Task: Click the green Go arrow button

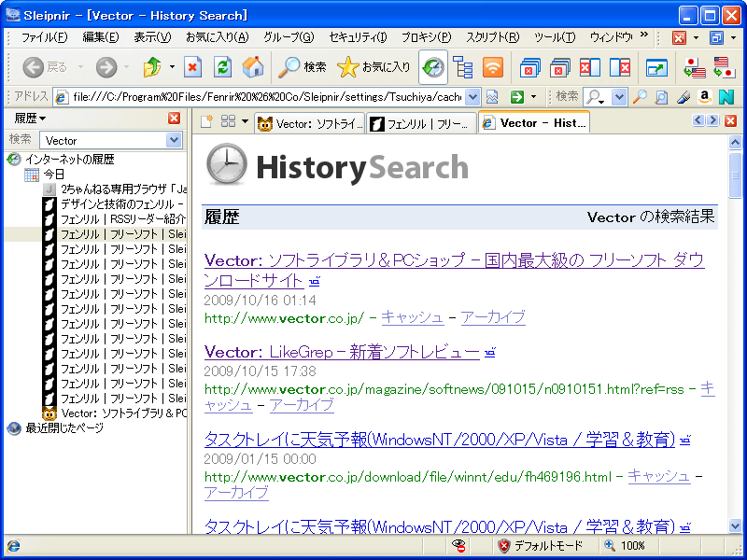Action: (x=516, y=97)
